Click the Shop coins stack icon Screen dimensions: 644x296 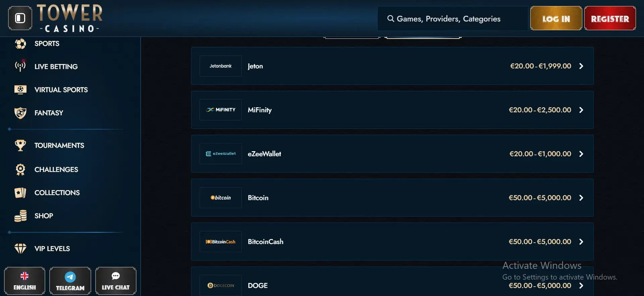(20, 216)
